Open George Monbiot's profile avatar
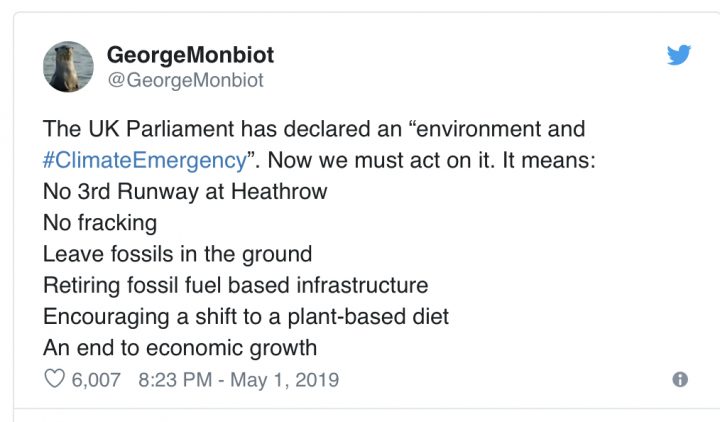Viewport: 720px width, 422px height. 69,67
